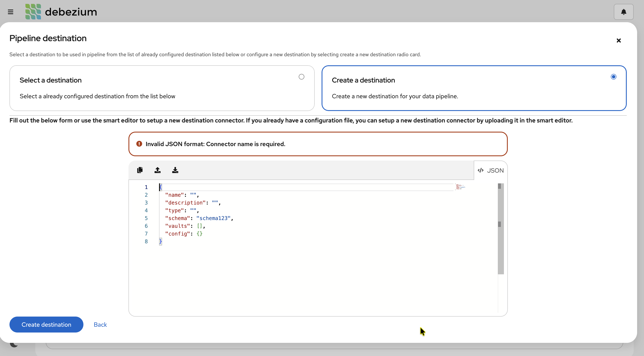
Task: Close the Pipeline destination dialog
Action: (619, 41)
